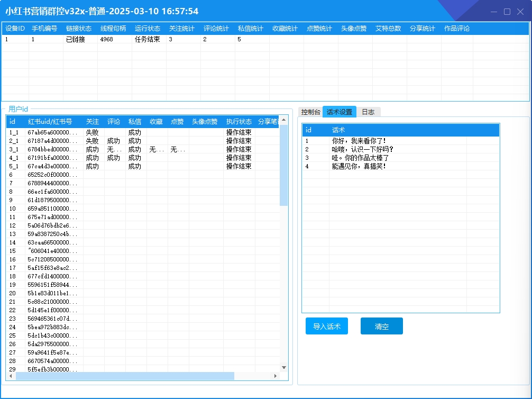The image size is (532, 399).
Task: Select user row 65252c0f00000...
Action: [x=142, y=175]
